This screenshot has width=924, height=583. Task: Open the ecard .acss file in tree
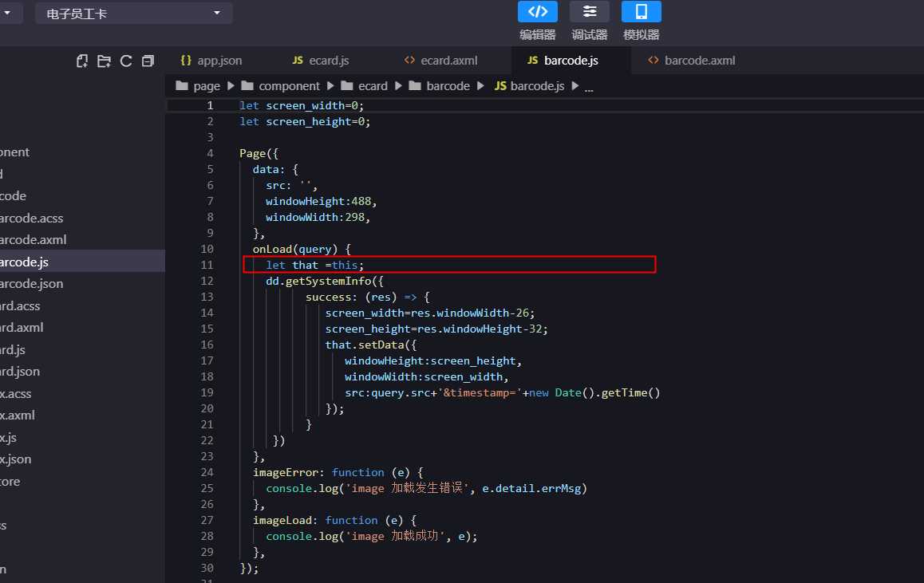[x=20, y=305]
